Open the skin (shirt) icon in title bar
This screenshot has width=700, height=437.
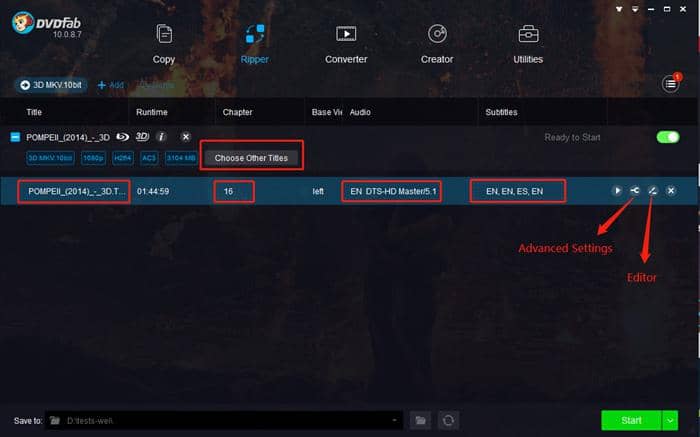tap(619, 9)
